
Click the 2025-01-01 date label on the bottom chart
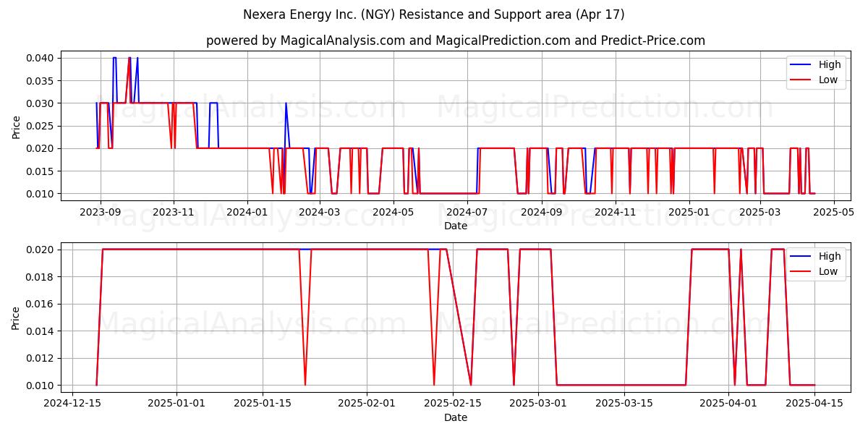pyautogui.click(x=176, y=404)
